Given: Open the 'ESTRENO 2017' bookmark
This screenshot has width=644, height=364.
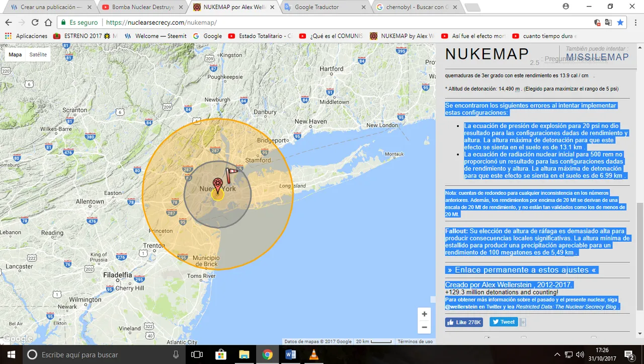Looking at the screenshot, I should point(85,36).
